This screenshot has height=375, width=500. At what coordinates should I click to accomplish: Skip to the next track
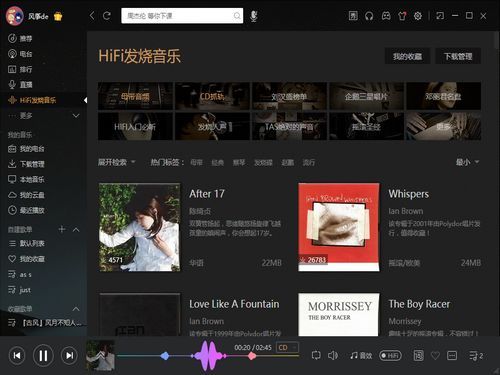click(x=69, y=356)
